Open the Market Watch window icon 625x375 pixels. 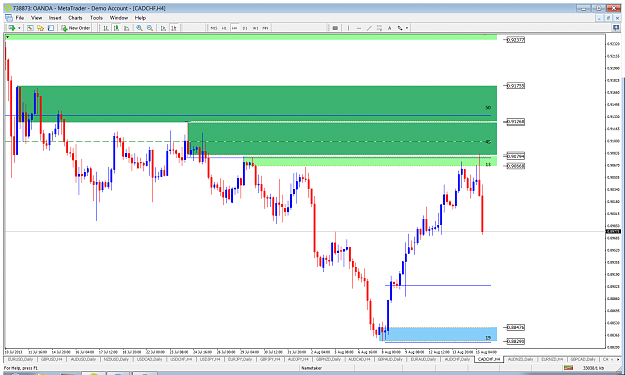click(30, 28)
